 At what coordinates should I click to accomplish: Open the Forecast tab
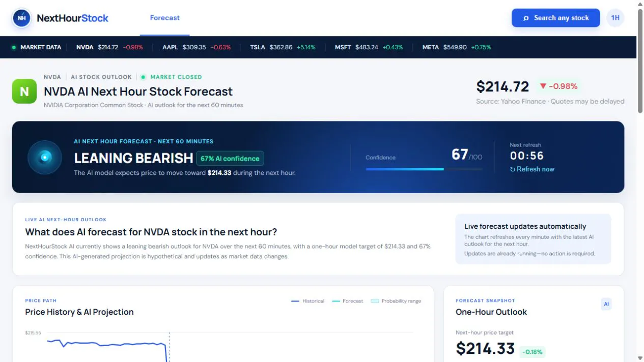coord(164,18)
